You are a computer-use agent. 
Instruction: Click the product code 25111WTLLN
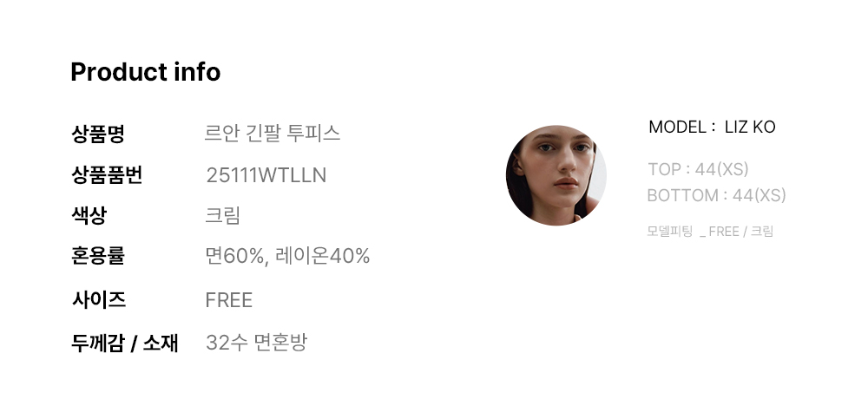[x=266, y=175]
